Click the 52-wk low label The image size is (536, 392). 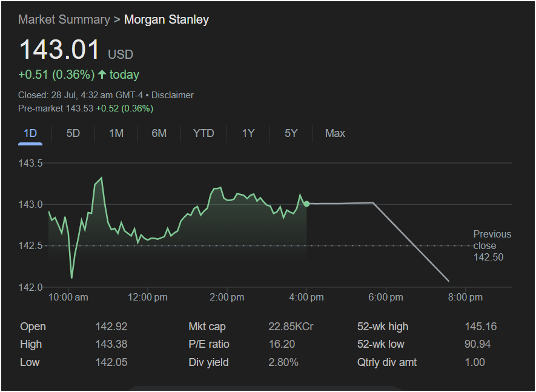point(381,344)
